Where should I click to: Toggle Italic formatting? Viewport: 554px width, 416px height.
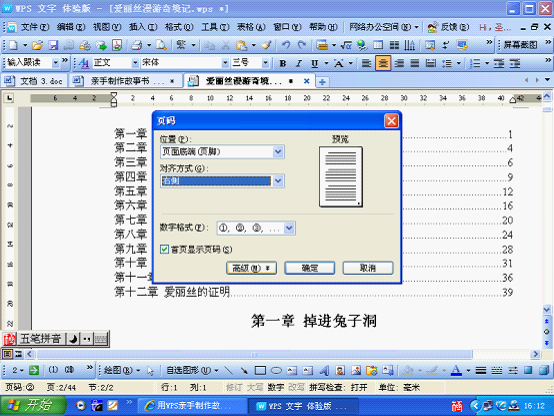299,63
